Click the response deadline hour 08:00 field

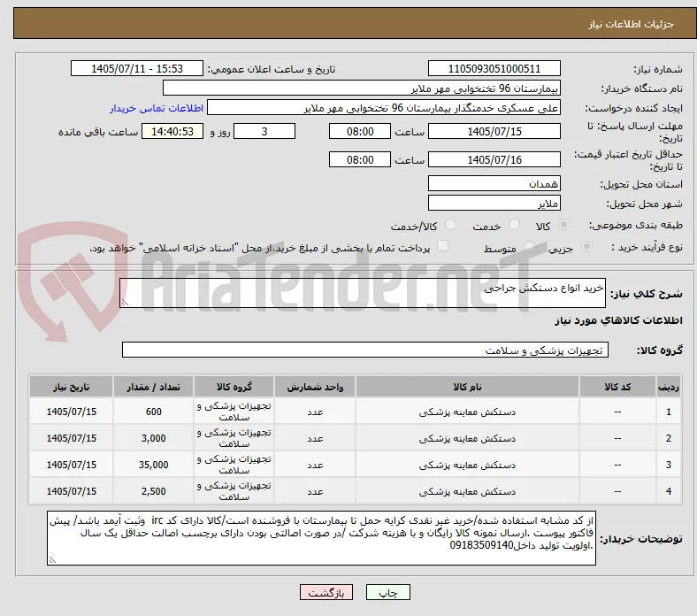360,131
